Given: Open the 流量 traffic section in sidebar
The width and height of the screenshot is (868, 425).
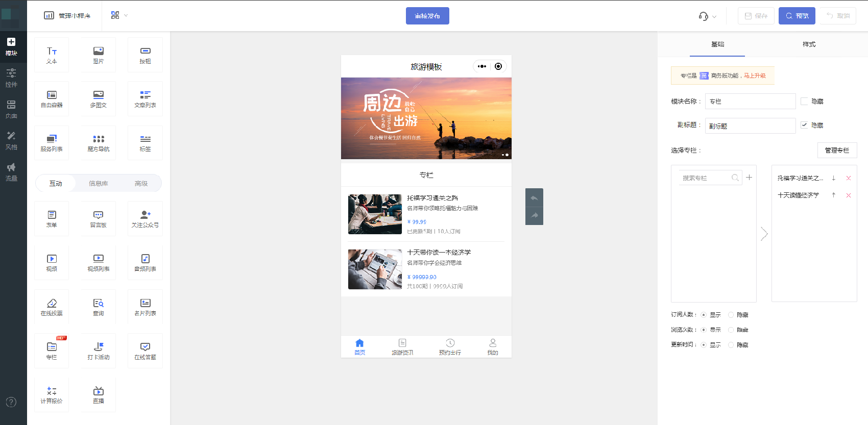Looking at the screenshot, I should tap(11, 172).
